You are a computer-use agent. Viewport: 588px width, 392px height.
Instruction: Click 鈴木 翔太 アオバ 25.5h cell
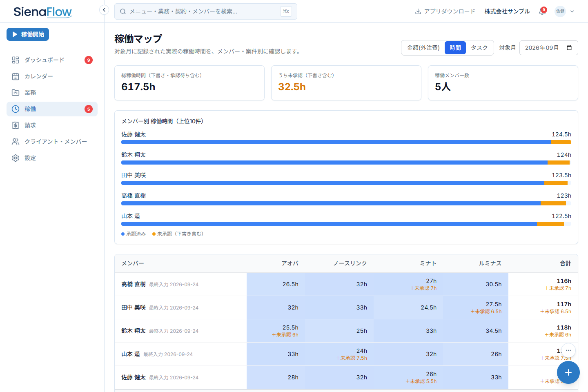coord(276,331)
